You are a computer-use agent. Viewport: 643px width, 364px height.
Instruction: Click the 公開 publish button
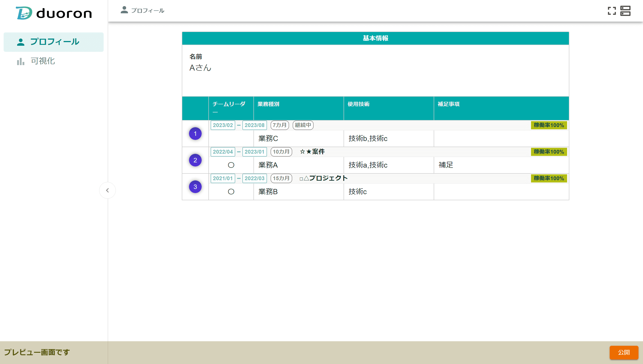click(x=624, y=352)
